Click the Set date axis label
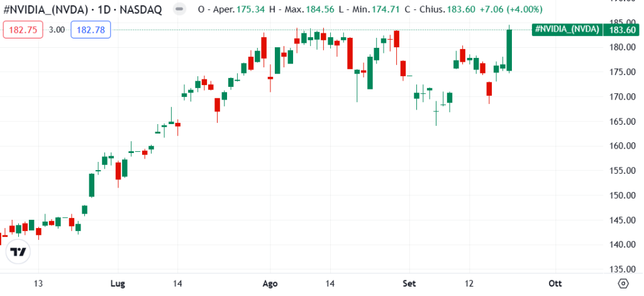 coord(409,283)
